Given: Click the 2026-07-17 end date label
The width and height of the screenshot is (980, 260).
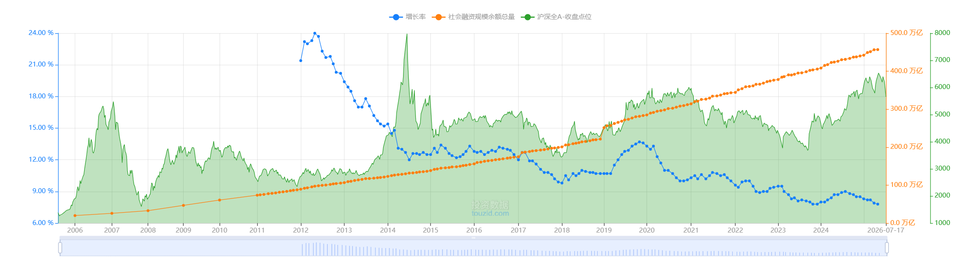Looking at the screenshot, I should (886, 230).
